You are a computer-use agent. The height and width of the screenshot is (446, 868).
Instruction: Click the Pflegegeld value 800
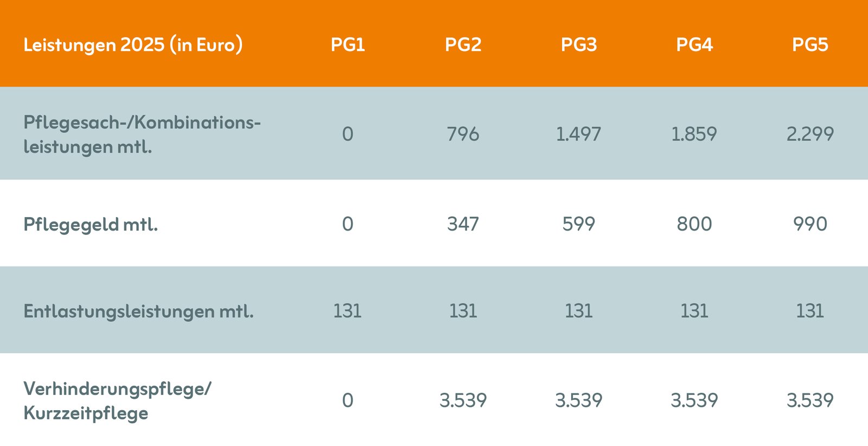pos(694,224)
